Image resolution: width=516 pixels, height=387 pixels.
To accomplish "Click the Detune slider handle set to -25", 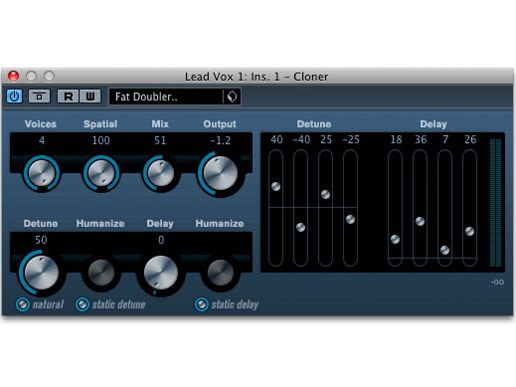I will pyautogui.click(x=350, y=219).
